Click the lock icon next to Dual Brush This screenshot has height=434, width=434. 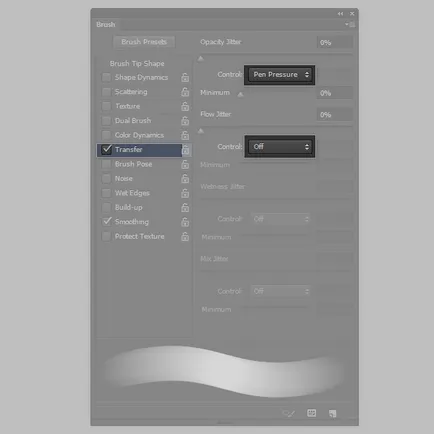(185, 121)
